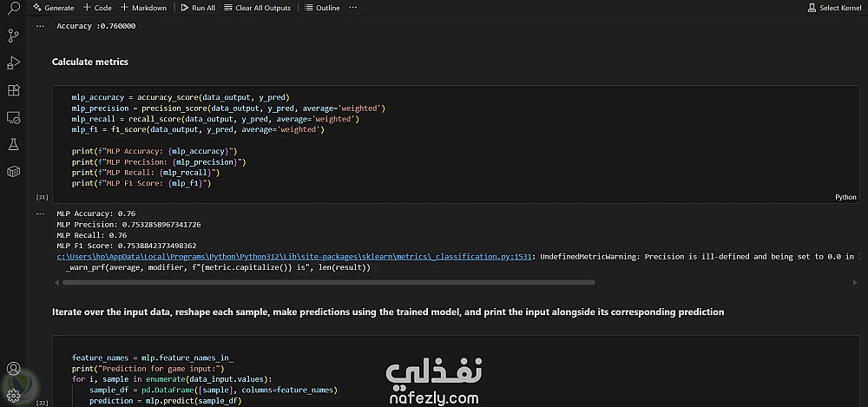Open Run and Debug view
The width and height of the screenshot is (868, 407).
point(13,63)
